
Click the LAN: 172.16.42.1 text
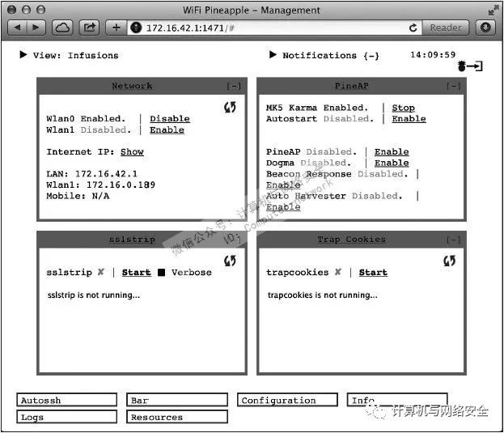point(91,174)
